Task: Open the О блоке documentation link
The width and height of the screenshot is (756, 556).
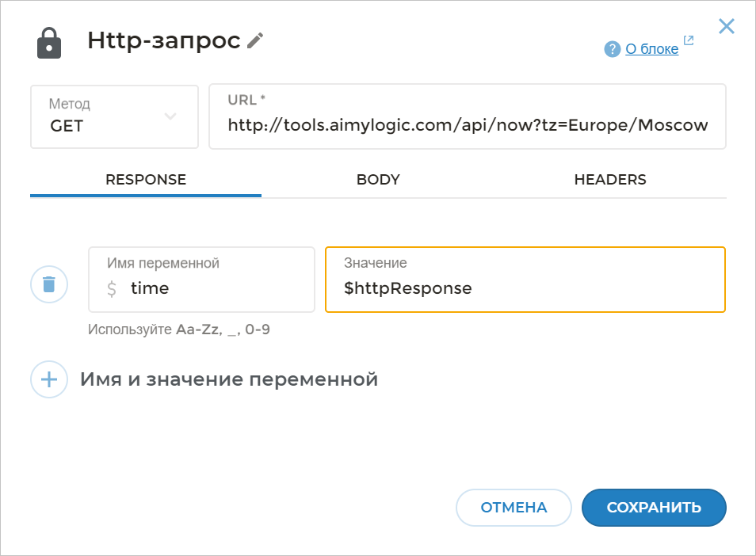Action: coord(651,48)
